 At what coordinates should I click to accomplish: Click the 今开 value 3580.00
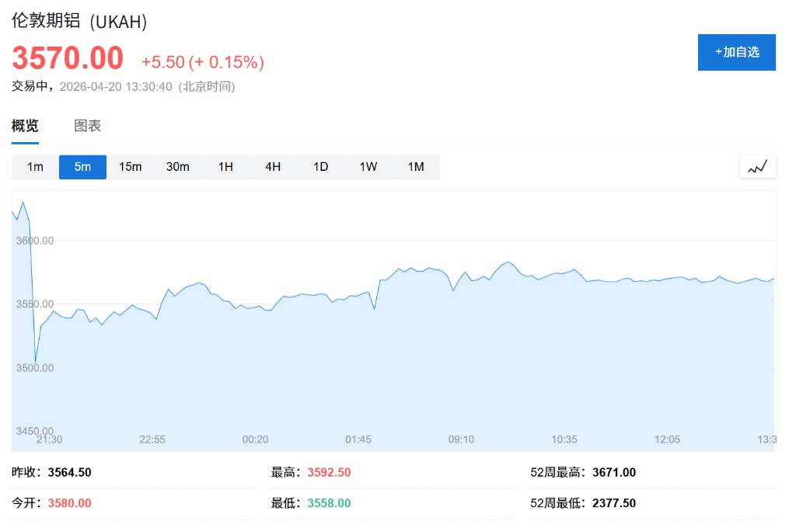click(69, 503)
